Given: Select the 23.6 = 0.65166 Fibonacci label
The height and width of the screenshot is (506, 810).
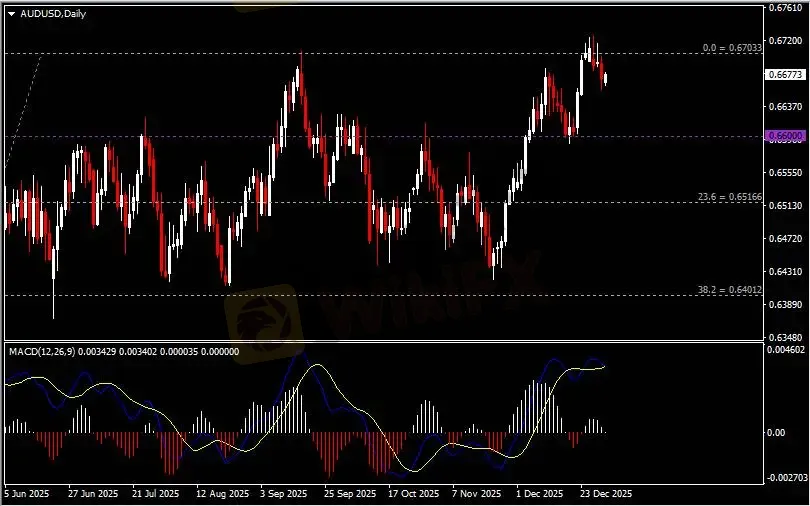Looking at the screenshot, I should pyautogui.click(x=730, y=198).
